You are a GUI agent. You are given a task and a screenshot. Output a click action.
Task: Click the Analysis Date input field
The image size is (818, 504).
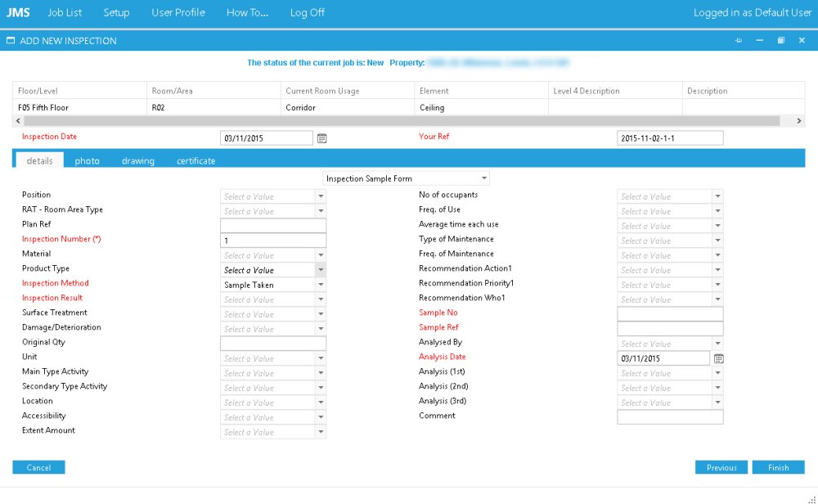pos(663,358)
